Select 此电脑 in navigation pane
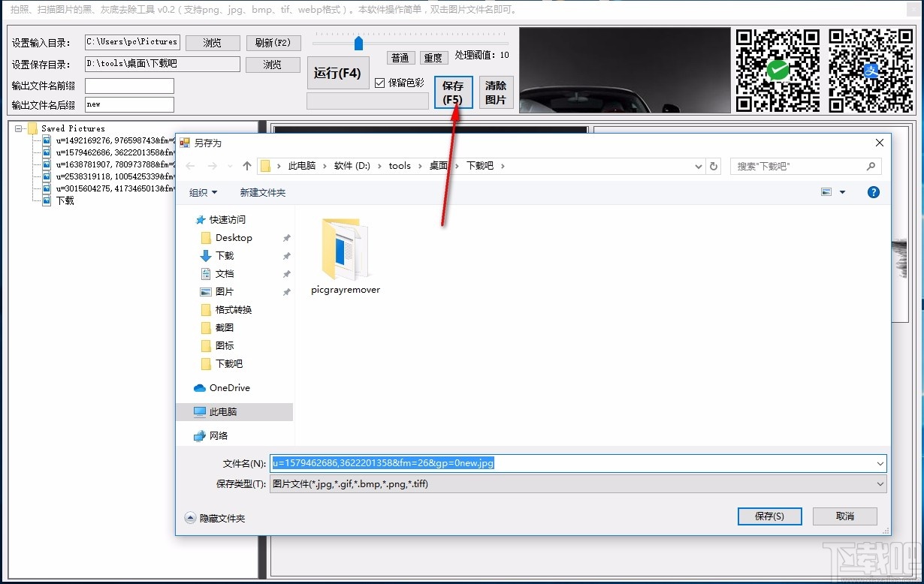 coord(223,411)
